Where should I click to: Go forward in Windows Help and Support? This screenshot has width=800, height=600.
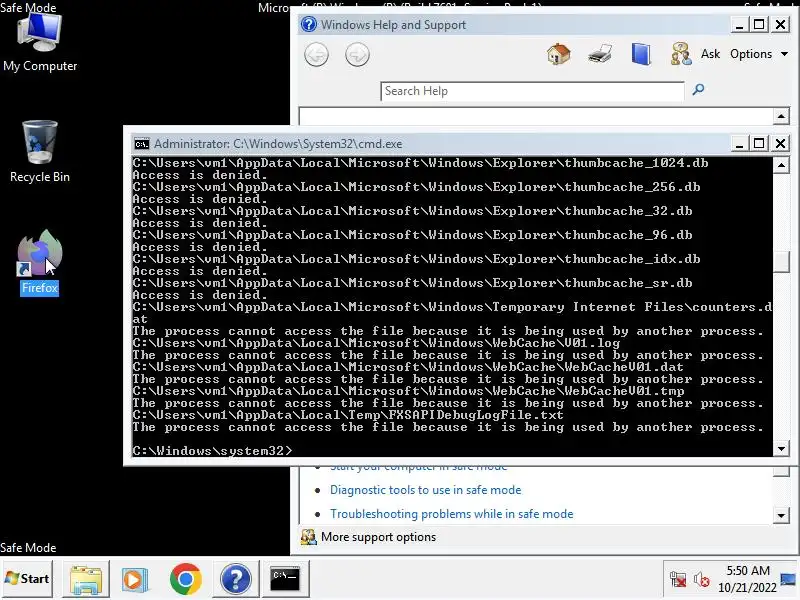coord(357,55)
